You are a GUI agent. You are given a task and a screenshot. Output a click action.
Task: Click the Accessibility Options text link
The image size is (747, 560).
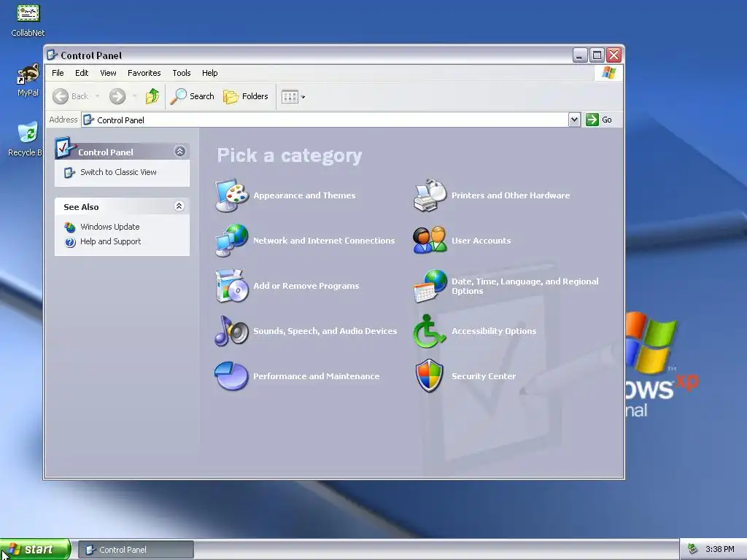(x=494, y=331)
